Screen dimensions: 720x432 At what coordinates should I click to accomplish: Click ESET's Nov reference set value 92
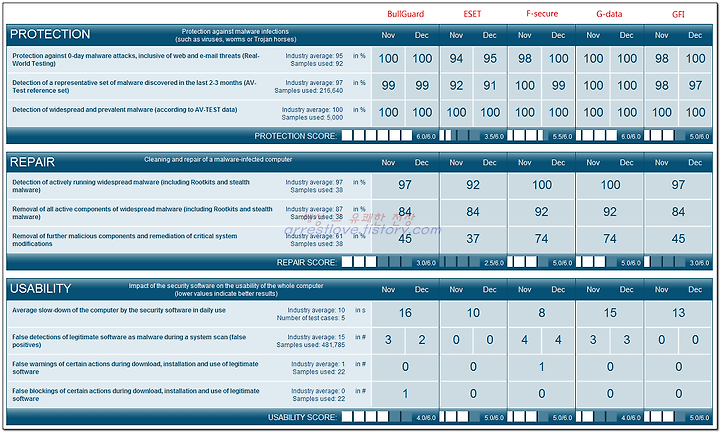456,85
